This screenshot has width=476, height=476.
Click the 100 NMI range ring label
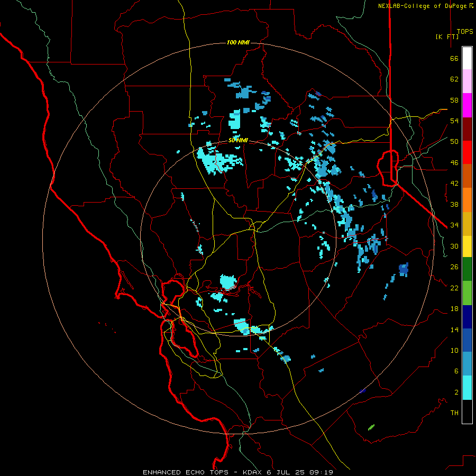tap(238, 42)
